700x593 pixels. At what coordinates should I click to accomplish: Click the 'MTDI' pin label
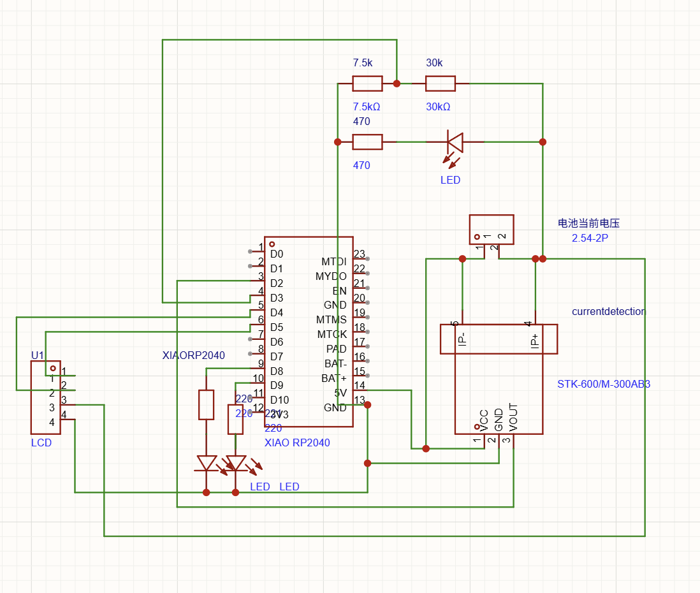click(334, 261)
